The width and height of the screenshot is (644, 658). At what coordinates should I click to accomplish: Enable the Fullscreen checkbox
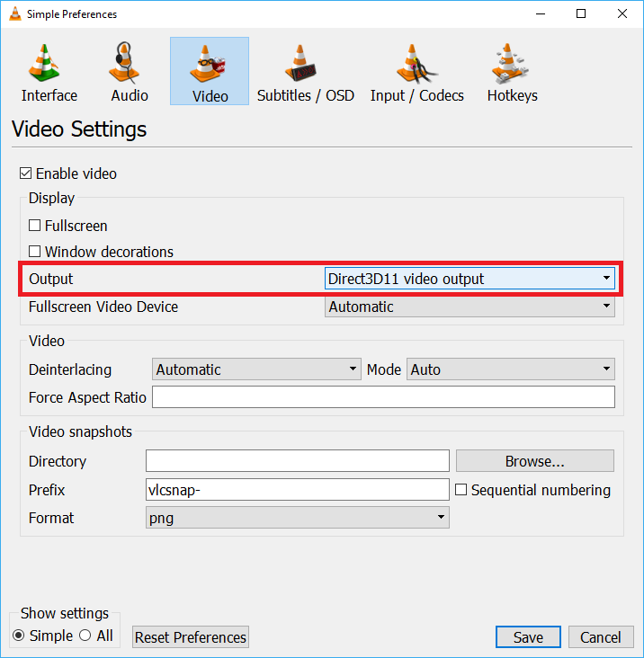coord(35,226)
